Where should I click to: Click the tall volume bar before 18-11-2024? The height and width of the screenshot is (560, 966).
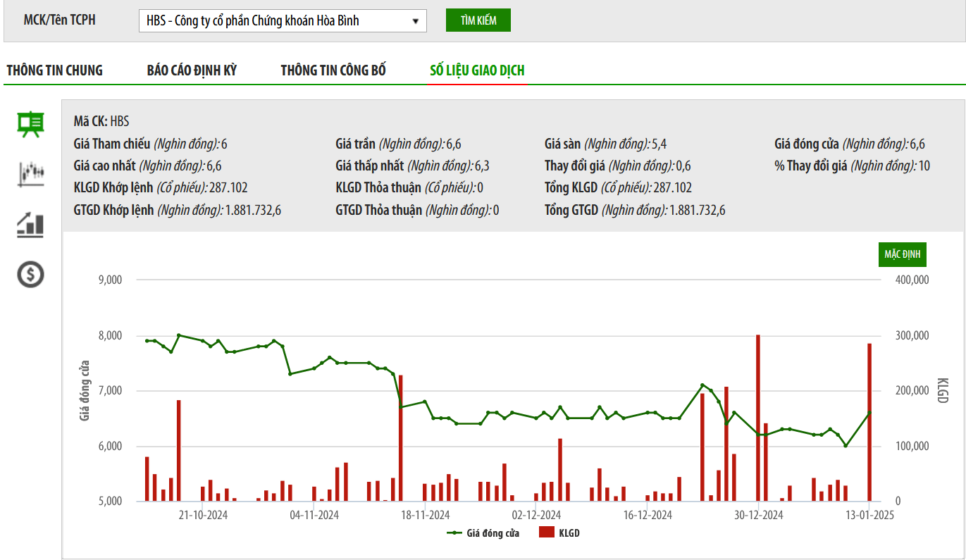click(400, 438)
